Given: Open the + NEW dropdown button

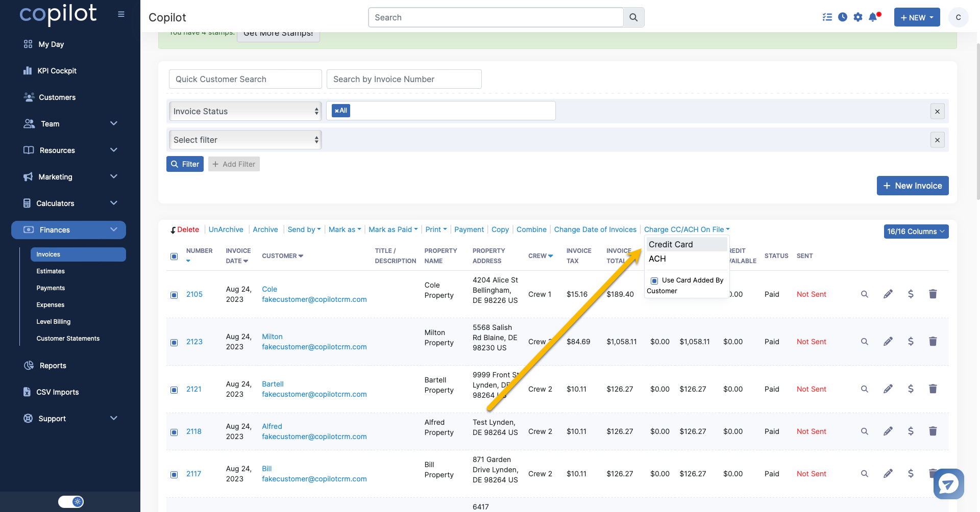Looking at the screenshot, I should tap(917, 17).
